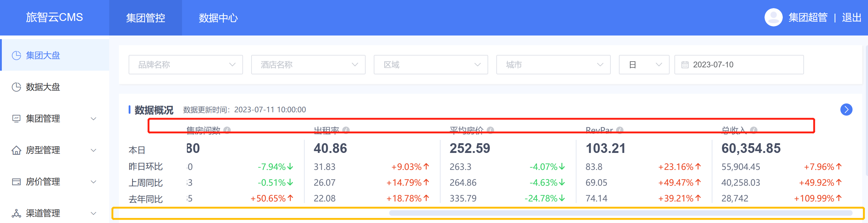Click 出租率 value 40.86
868x223 pixels.
330,148
